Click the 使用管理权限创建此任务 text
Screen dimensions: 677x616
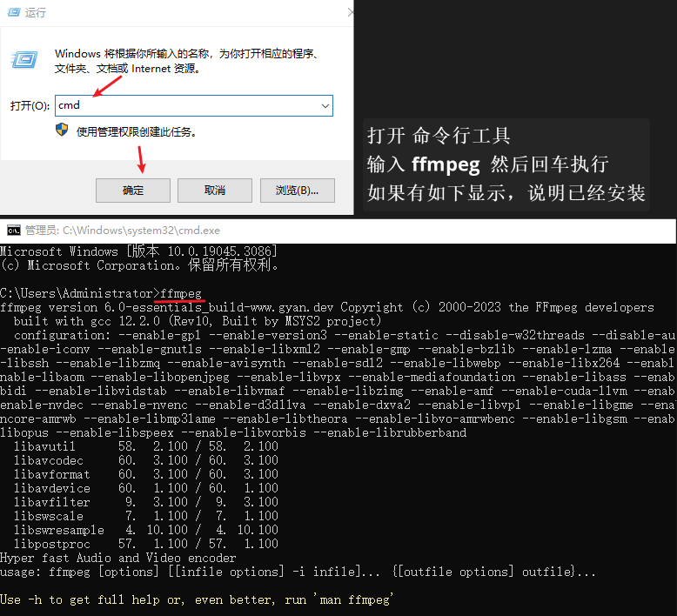coord(137,131)
